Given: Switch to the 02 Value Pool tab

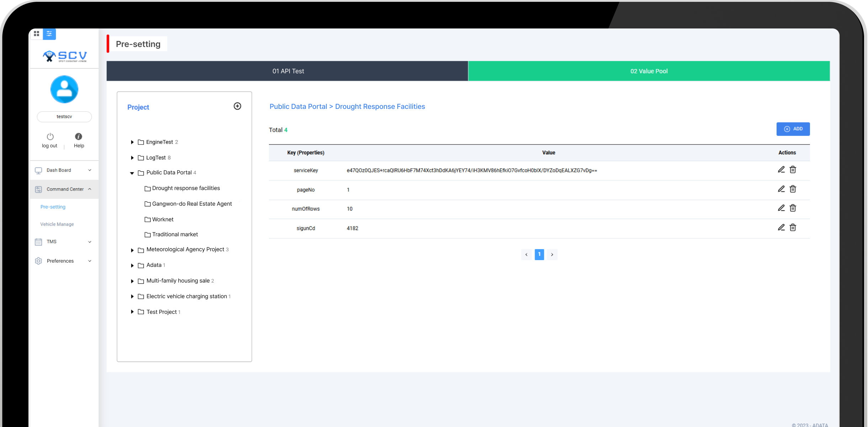Looking at the screenshot, I should click(x=649, y=71).
